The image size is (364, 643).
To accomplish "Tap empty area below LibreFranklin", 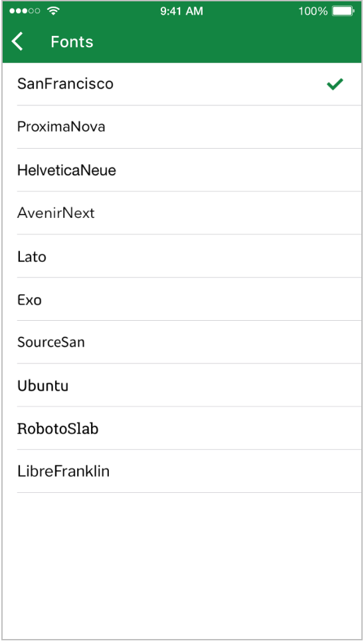I will click(x=182, y=566).
